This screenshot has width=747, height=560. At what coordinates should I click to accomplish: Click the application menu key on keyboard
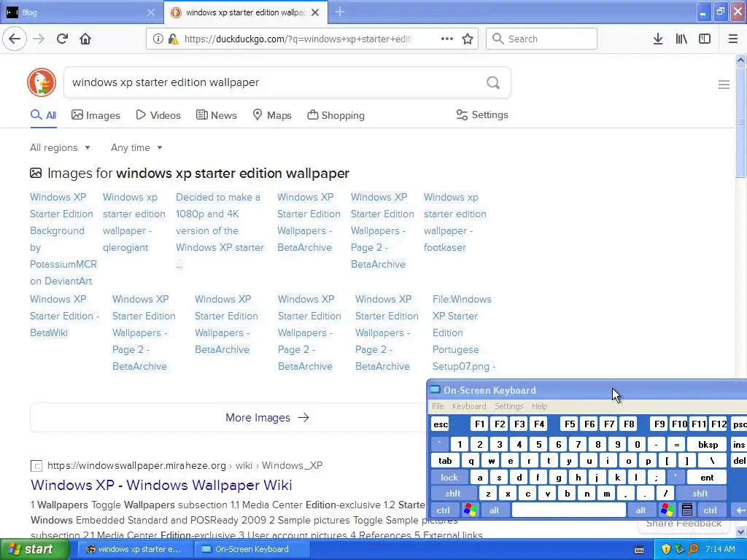click(x=686, y=510)
